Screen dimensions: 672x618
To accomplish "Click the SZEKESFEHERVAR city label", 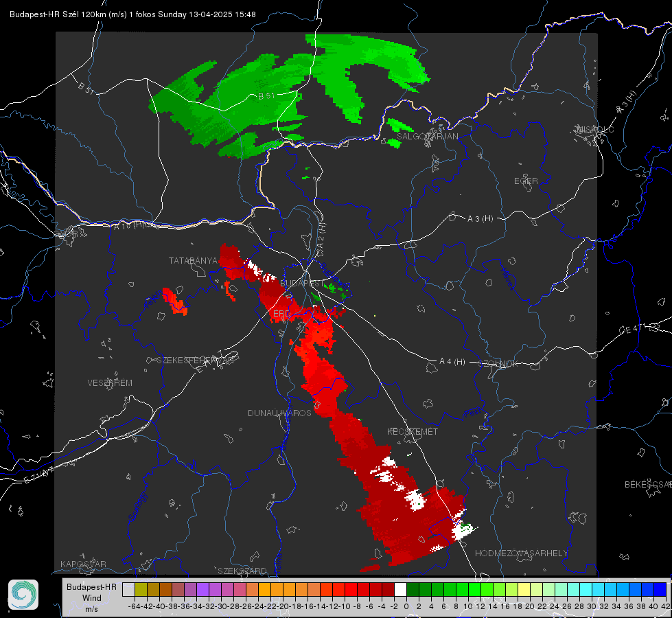I will (196, 360).
